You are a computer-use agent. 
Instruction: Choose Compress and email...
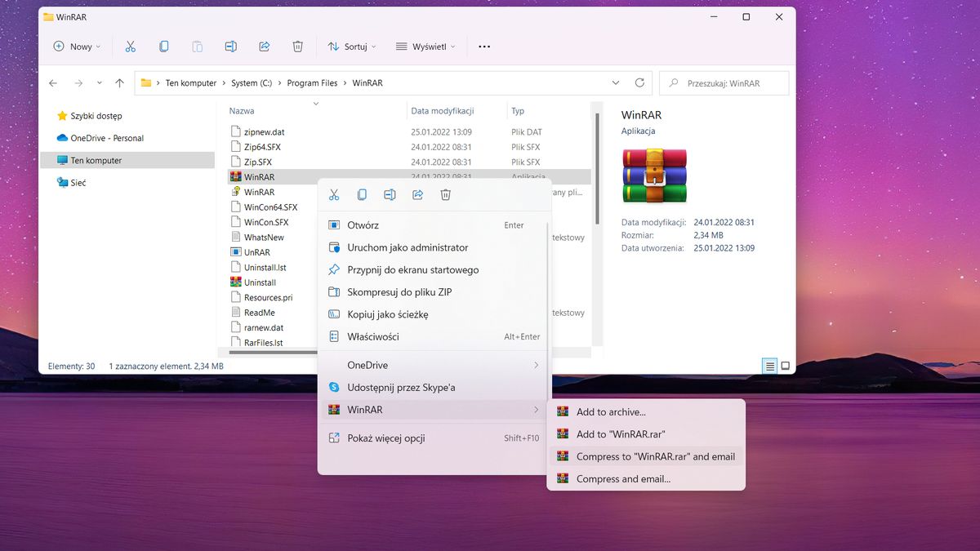(646, 478)
